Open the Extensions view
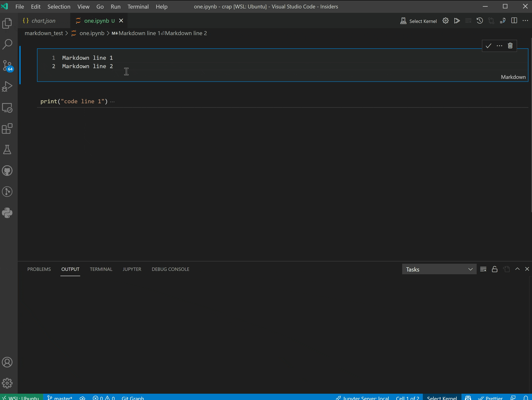The height and width of the screenshot is (400, 532). pyautogui.click(x=7, y=129)
